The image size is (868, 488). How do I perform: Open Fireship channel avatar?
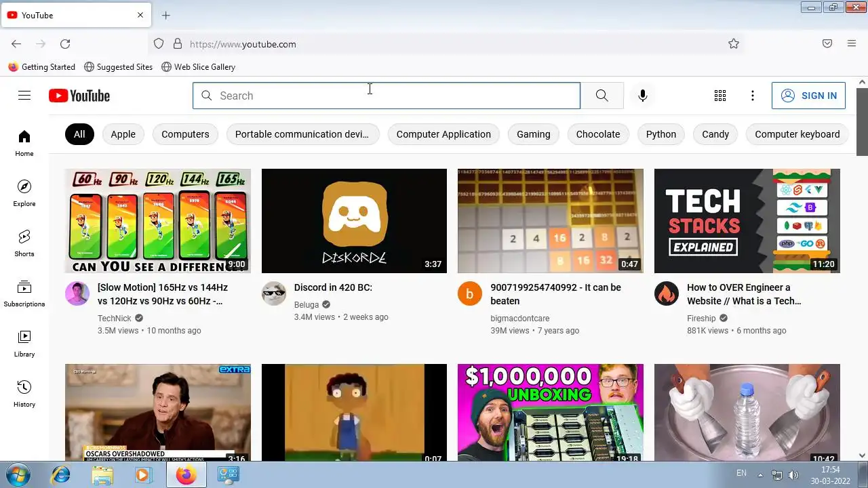[x=667, y=294]
